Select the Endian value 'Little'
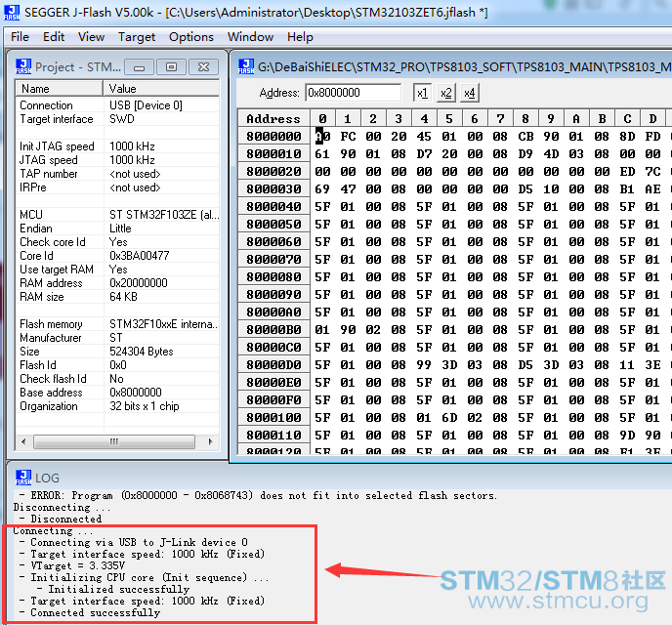 [120, 229]
